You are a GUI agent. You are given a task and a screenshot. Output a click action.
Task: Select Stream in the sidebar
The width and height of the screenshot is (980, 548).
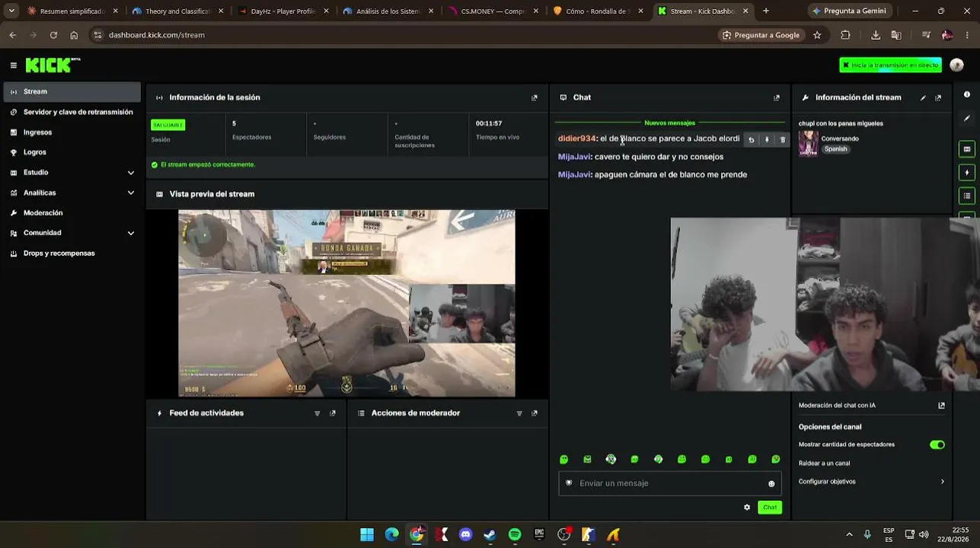pyautogui.click(x=71, y=91)
